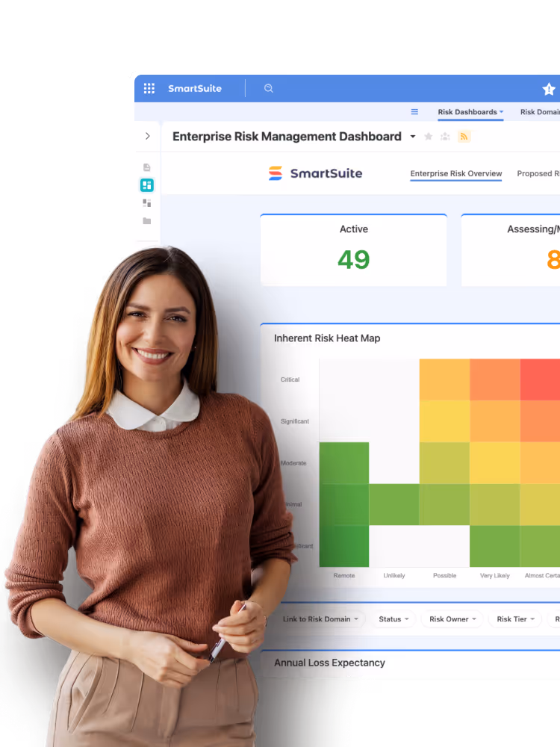
Task: Switch to the Proposed tab
Action: pyautogui.click(x=538, y=174)
